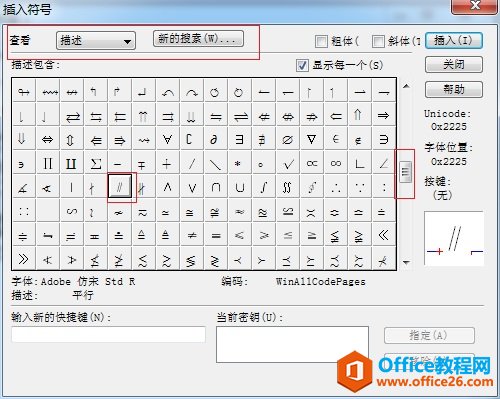The height and width of the screenshot is (399, 500).
Task: Select the logical and symbol ∧
Action: (x=168, y=187)
